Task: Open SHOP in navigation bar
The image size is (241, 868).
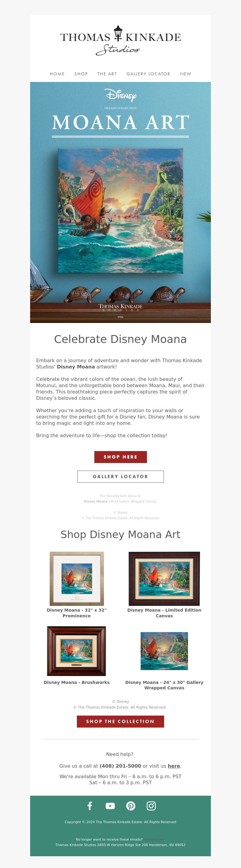Action: tap(81, 74)
